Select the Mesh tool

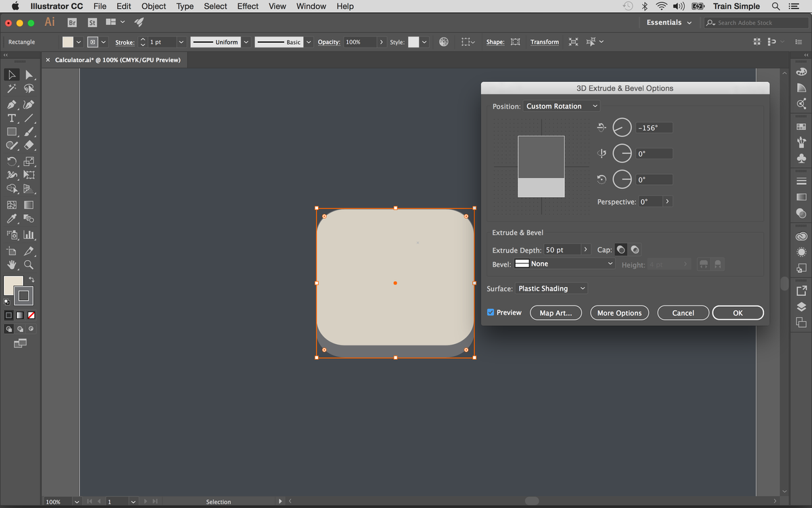[11, 204]
